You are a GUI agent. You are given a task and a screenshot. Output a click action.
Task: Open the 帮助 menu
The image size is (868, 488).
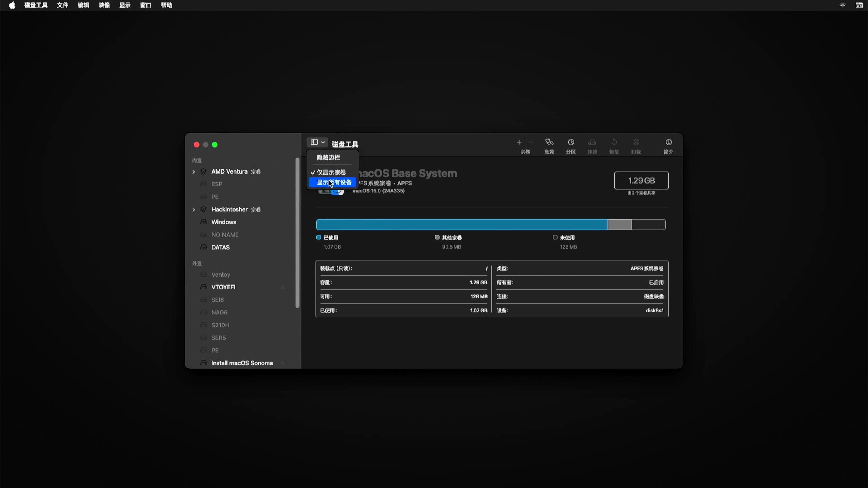coord(166,5)
